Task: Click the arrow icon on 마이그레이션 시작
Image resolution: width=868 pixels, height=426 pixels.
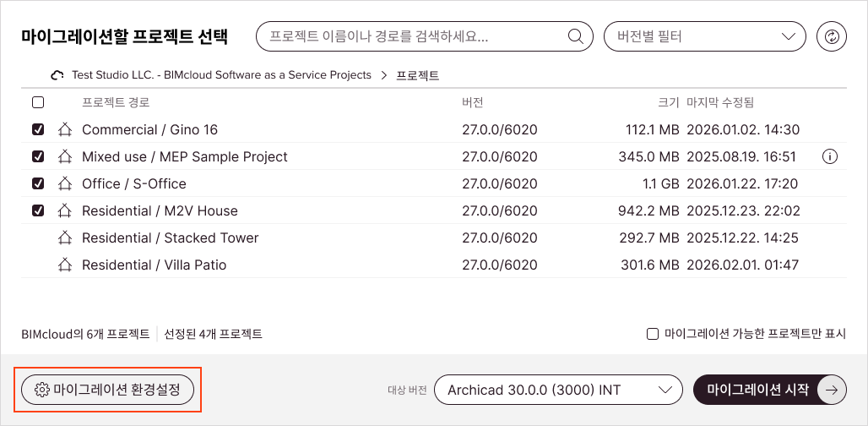Action: click(832, 390)
